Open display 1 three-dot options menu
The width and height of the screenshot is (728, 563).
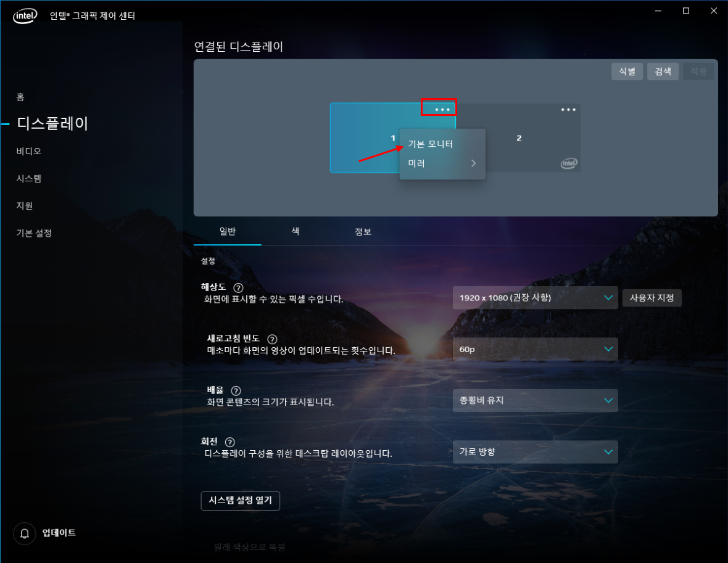(x=442, y=110)
